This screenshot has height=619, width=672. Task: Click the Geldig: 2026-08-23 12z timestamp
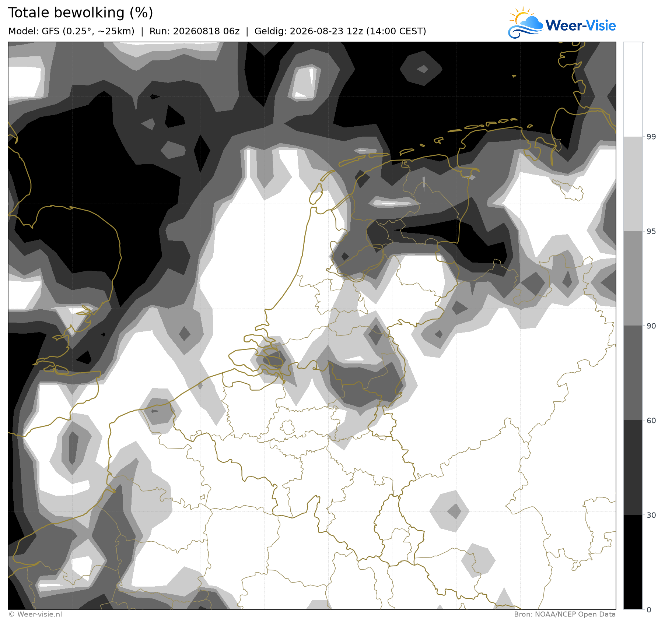340,31
